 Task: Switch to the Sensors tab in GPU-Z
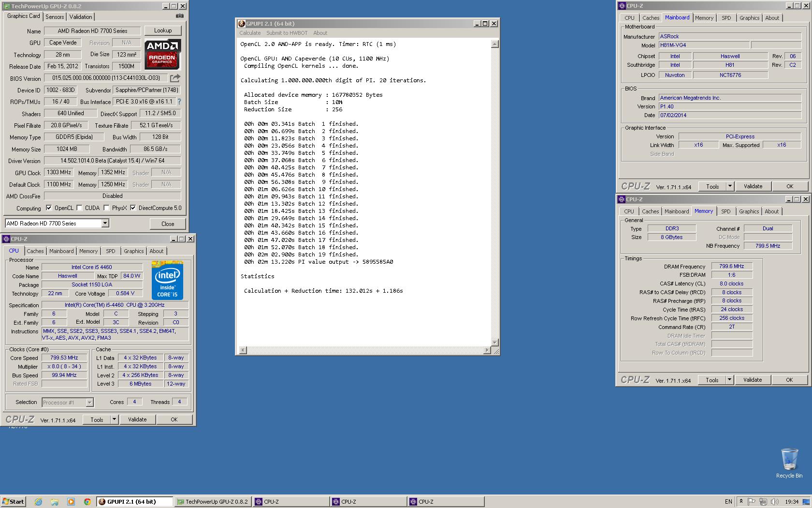click(55, 16)
